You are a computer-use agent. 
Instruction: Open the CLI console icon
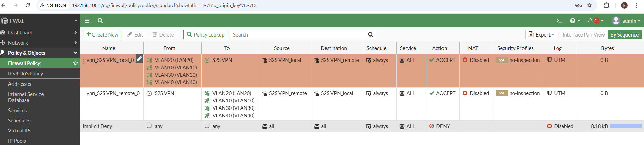click(x=559, y=21)
